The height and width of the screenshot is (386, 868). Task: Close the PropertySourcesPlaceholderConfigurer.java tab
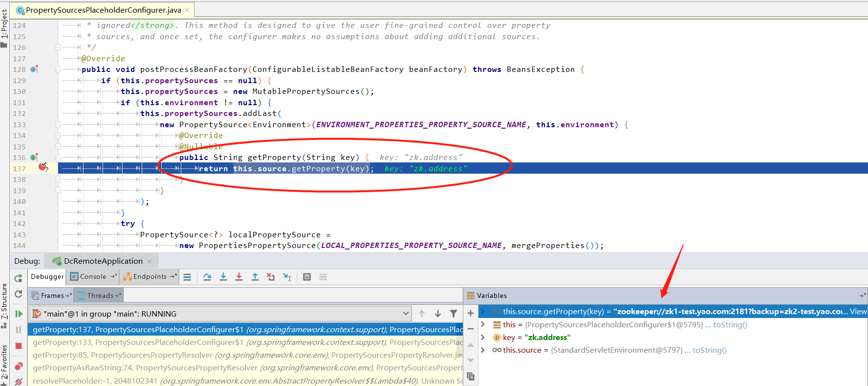click(187, 10)
